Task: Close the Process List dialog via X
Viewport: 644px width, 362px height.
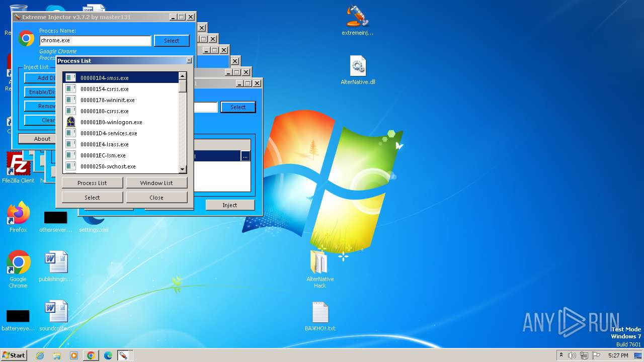Action: point(189,60)
